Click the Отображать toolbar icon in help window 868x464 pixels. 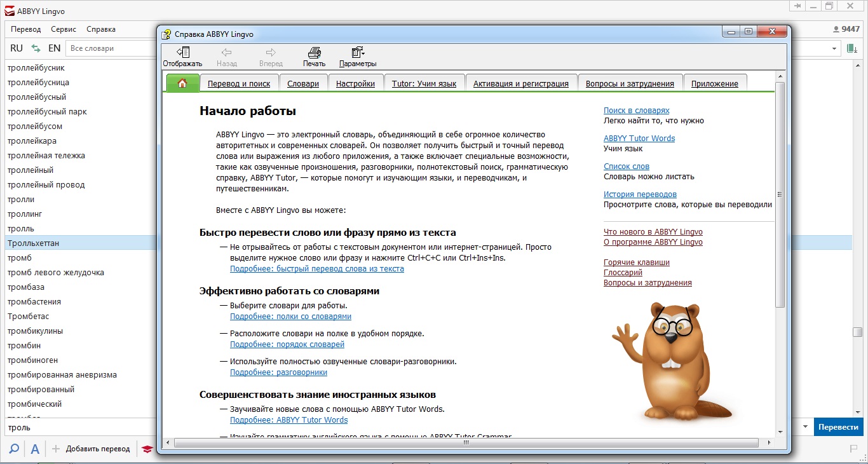182,53
